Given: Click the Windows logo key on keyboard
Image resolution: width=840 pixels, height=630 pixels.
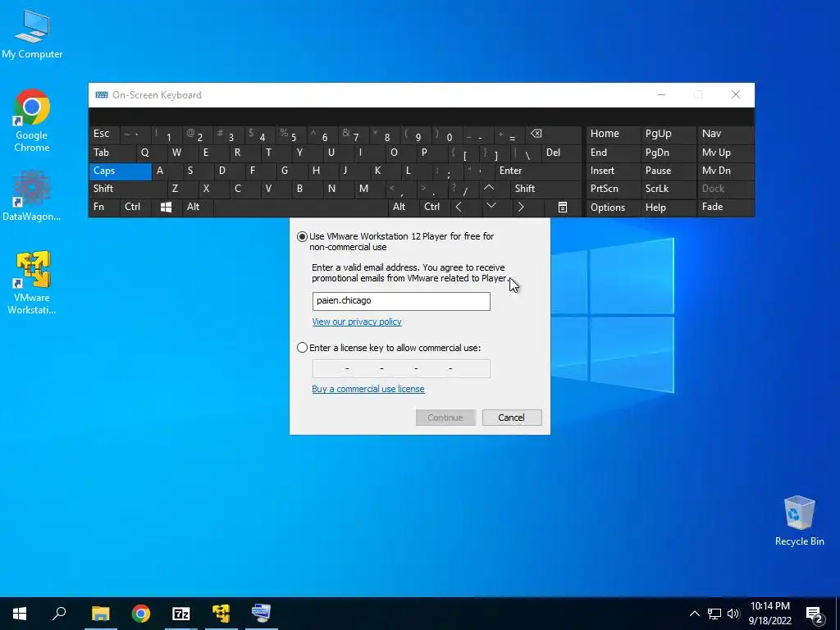Looking at the screenshot, I should tap(166, 208).
